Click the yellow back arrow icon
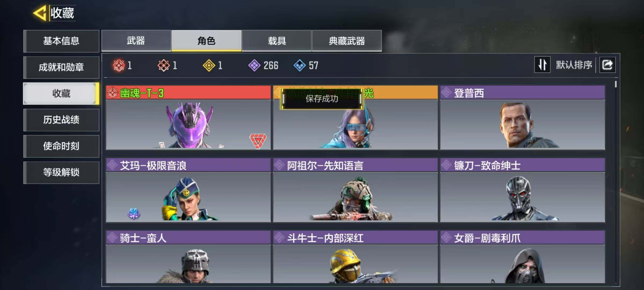Image resolution: width=644 pixels, height=290 pixels. pyautogui.click(x=40, y=13)
